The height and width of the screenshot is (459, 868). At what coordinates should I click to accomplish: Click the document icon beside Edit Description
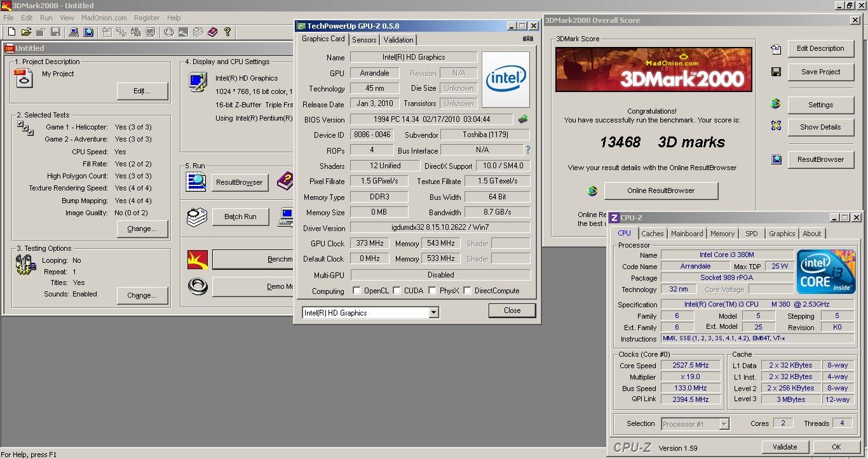776,49
